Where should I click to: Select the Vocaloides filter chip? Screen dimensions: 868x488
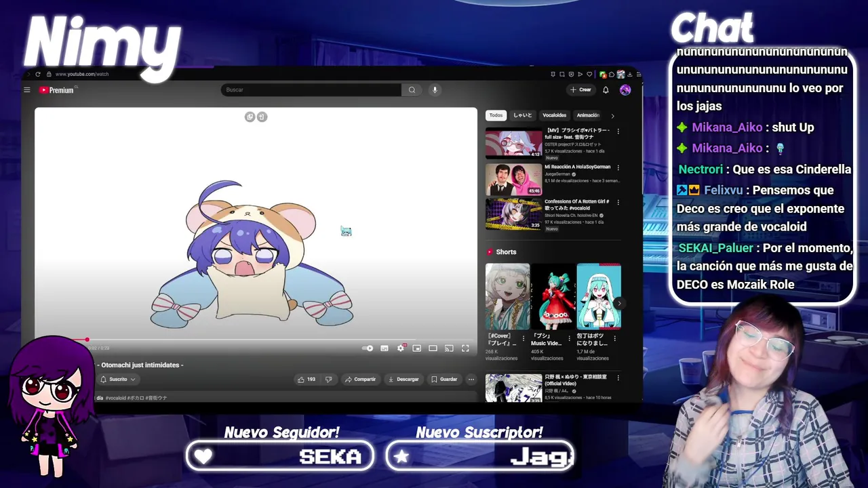point(555,115)
